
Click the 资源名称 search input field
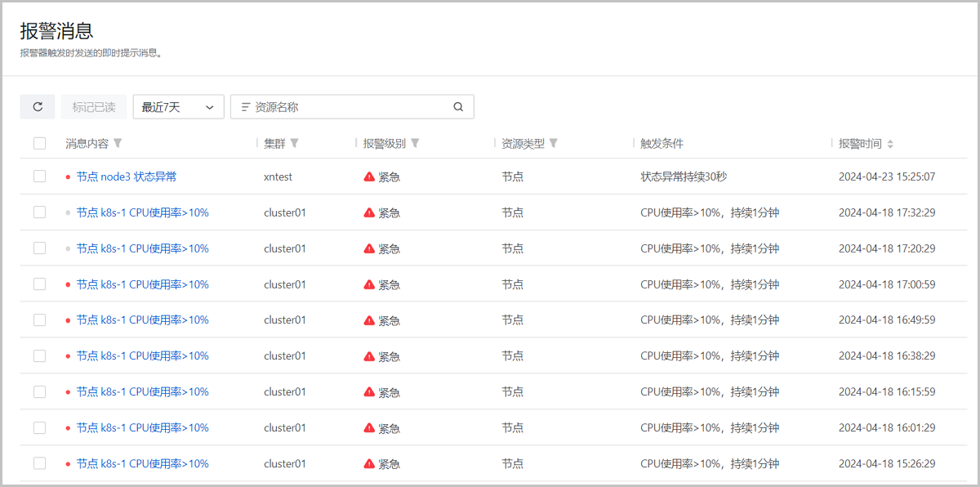pos(350,107)
